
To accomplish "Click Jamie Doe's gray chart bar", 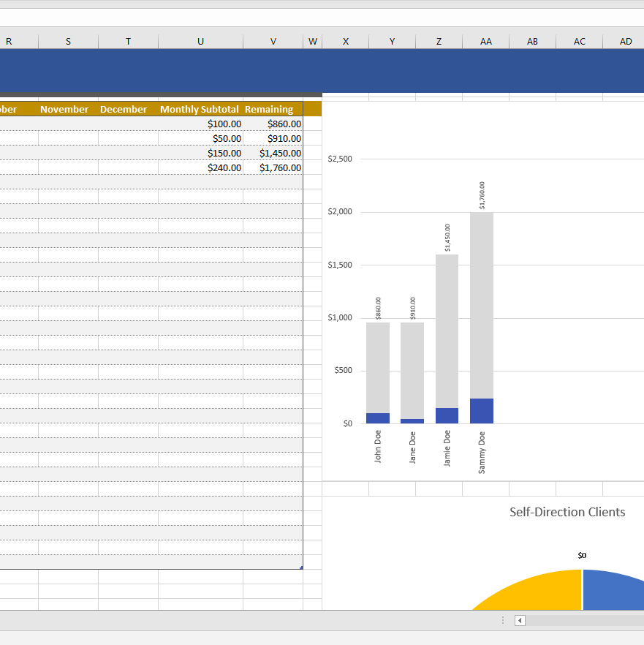I will coord(447,329).
